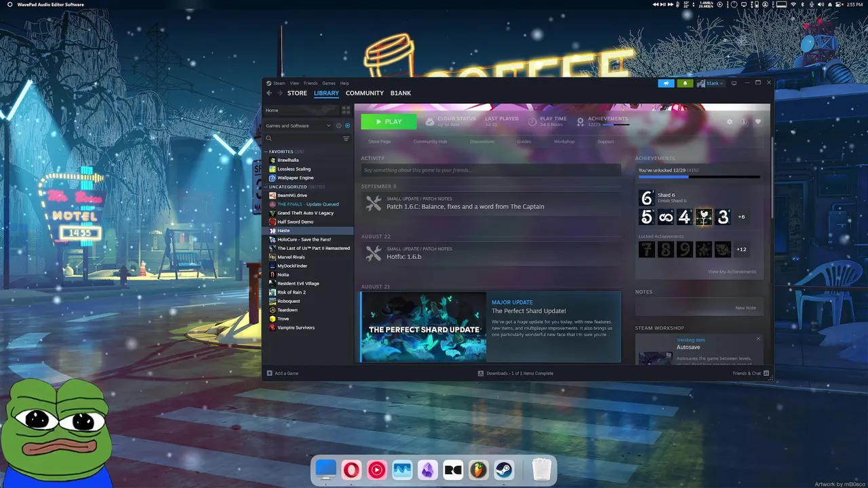Open collections grid view icon next to Home
The height and width of the screenshot is (488, 868).
click(346, 110)
